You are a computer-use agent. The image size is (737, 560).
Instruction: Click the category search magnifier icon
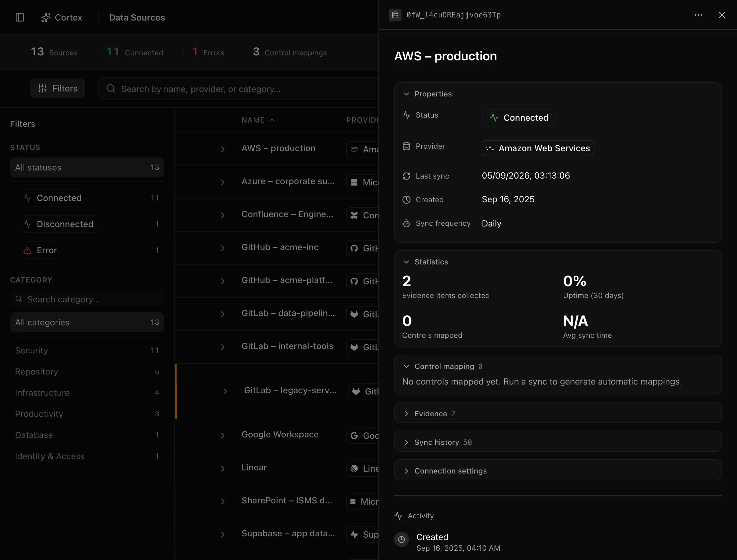[x=19, y=299]
